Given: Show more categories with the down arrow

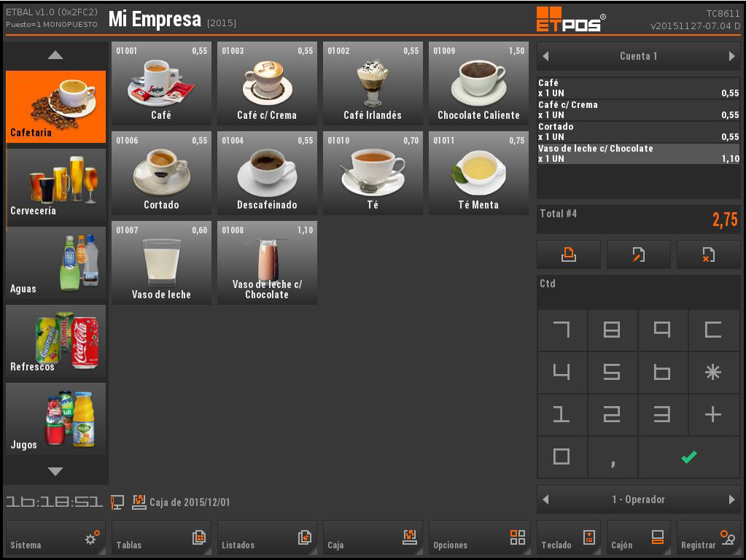Looking at the screenshot, I should [55, 471].
